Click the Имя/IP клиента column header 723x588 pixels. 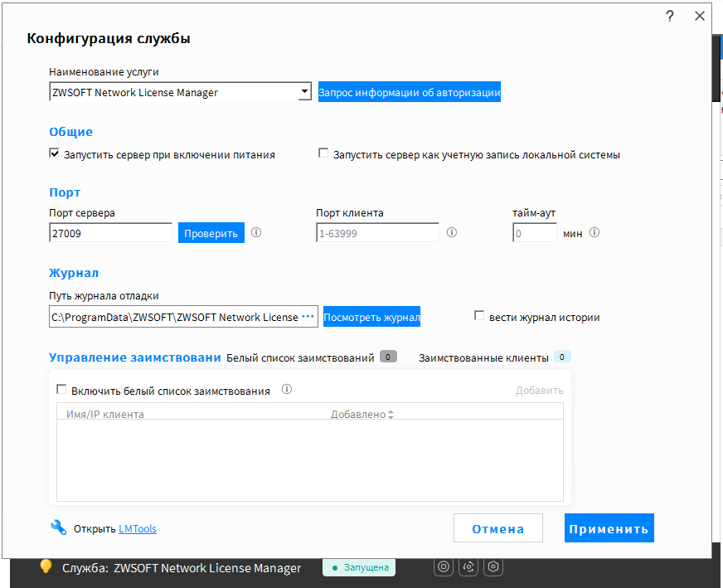click(x=105, y=414)
